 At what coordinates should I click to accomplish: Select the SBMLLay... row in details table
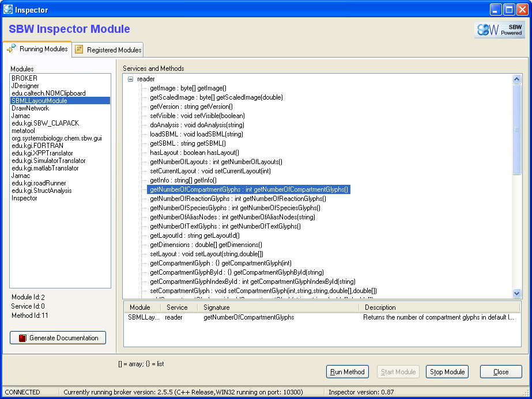pyautogui.click(x=322, y=317)
